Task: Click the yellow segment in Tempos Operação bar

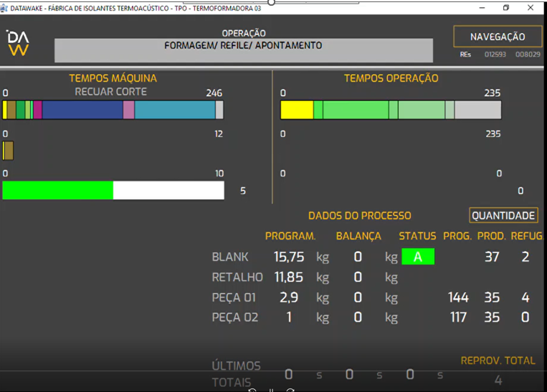Action: [297, 110]
